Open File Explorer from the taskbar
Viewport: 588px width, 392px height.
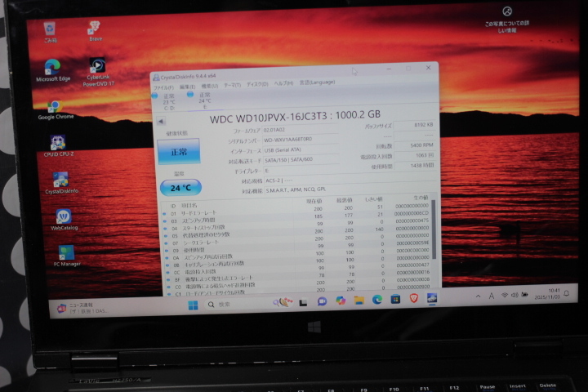pos(359,300)
